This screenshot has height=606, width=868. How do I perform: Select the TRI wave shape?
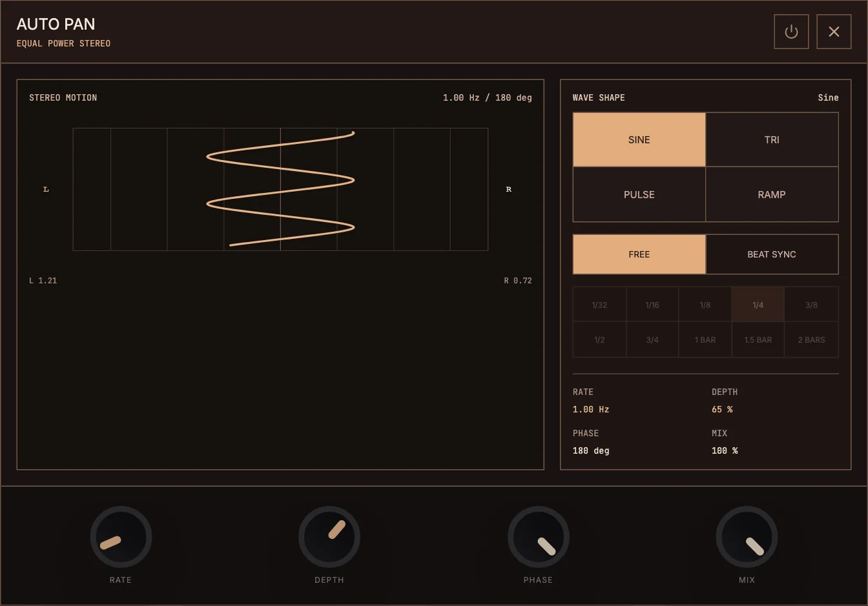pos(772,139)
